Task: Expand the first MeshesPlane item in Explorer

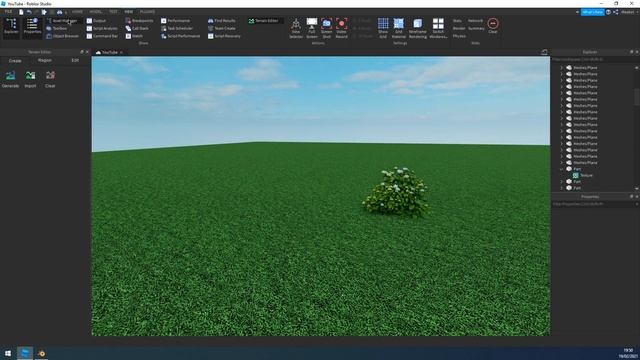Action: [x=562, y=68]
